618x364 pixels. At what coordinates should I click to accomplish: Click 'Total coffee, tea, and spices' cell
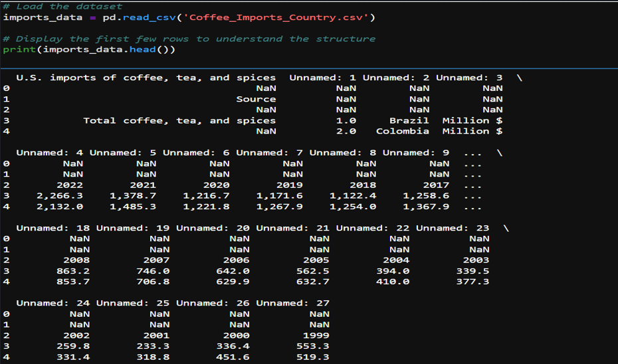tap(179, 120)
